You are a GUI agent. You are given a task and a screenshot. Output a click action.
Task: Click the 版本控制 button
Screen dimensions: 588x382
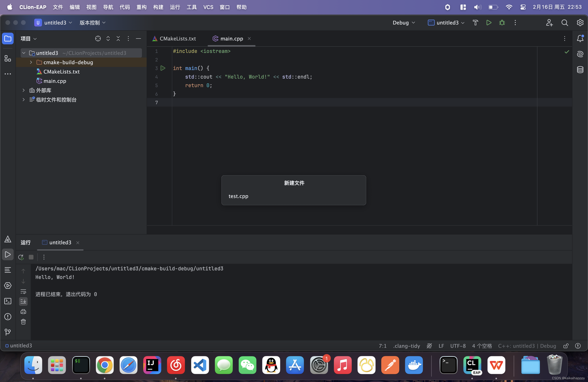92,23
